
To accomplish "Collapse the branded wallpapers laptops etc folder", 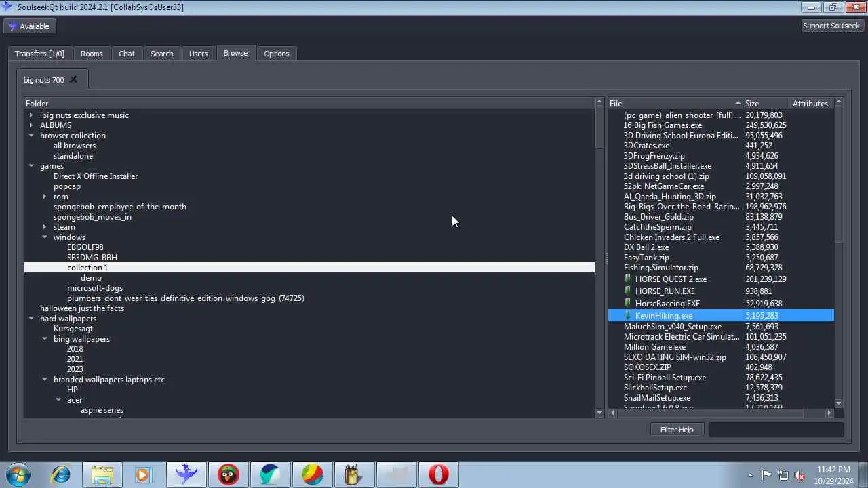I will [x=45, y=380].
